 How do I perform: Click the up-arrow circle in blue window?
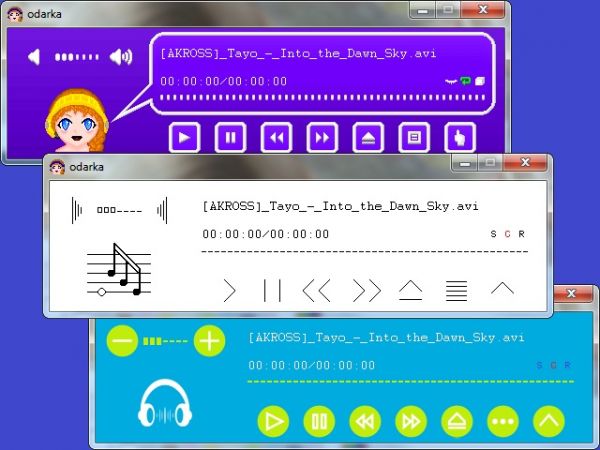pos(549,421)
